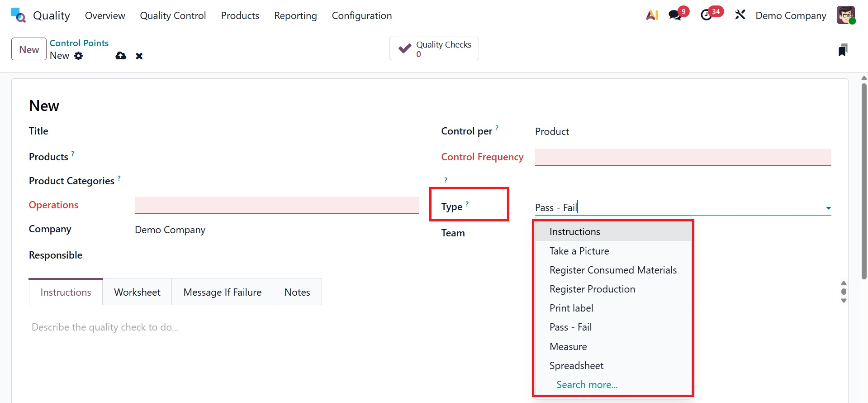
Task: Open the Quality Checks stat button
Action: click(434, 49)
